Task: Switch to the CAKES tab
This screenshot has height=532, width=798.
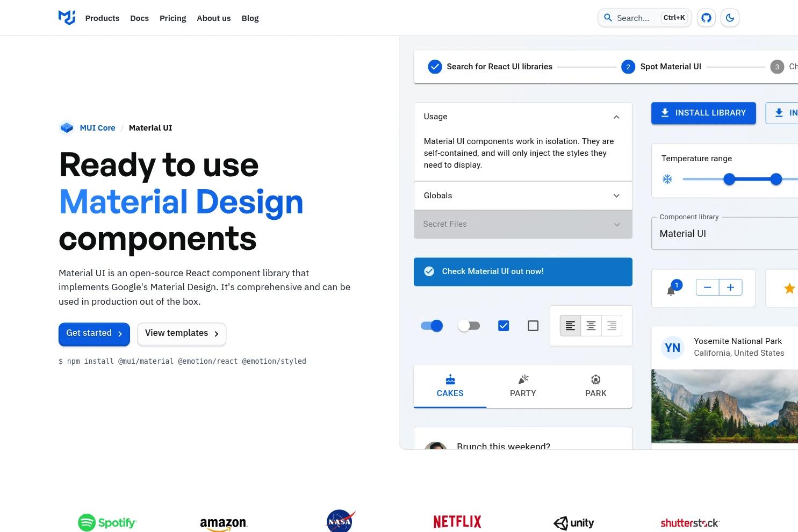Action: [x=450, y=386]
